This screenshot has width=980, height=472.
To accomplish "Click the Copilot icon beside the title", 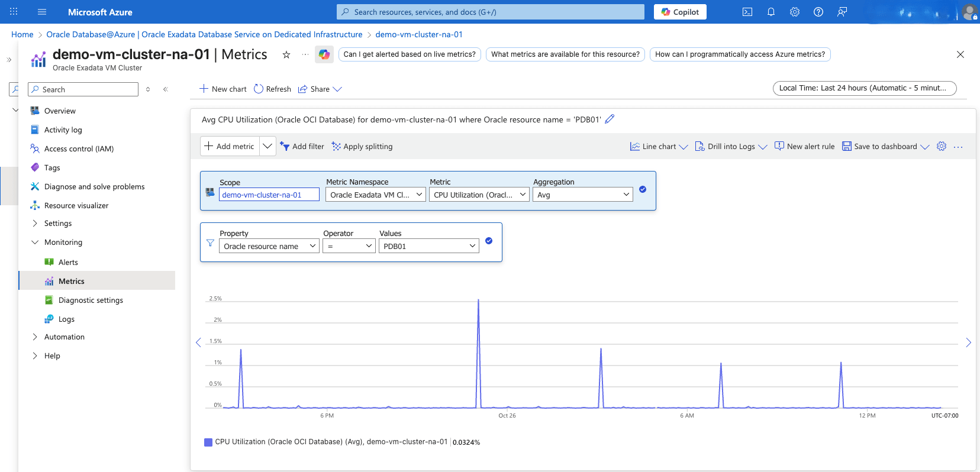I will tap(324, 54).
